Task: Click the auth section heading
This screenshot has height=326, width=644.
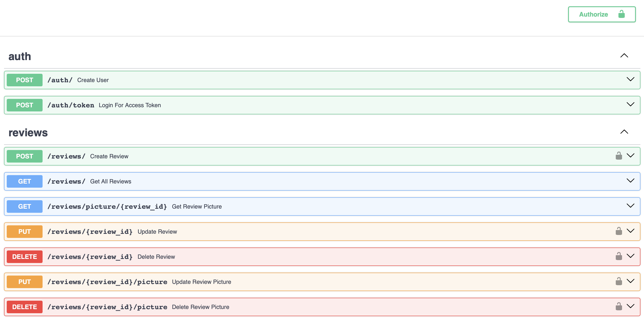Action: 20,57
